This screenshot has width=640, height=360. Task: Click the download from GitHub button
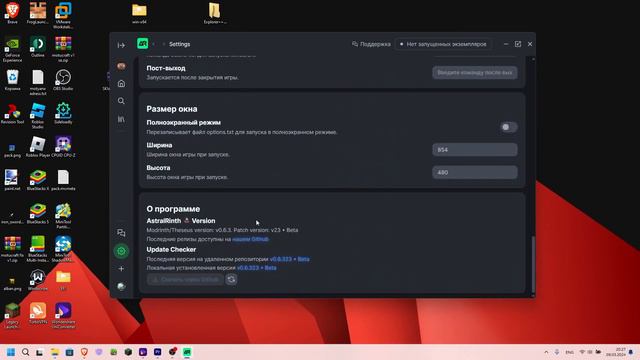(x=185, y=280)
